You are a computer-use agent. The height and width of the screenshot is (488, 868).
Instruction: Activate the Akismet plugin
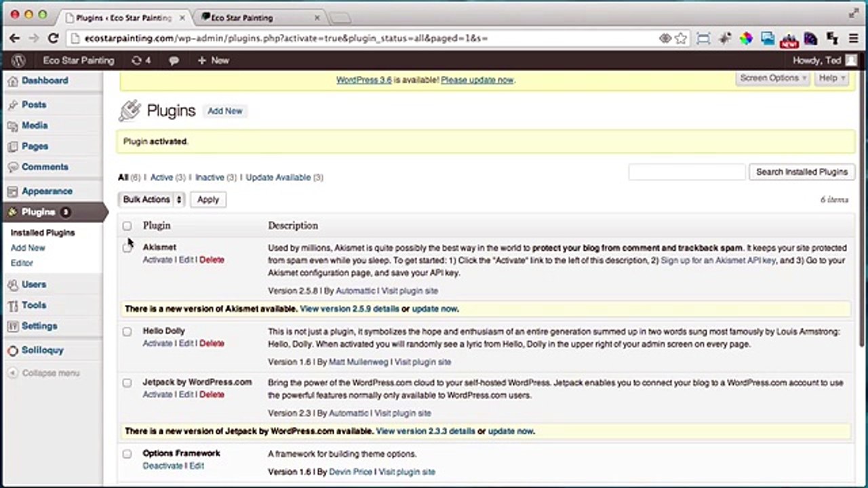(x=157, y=260)
